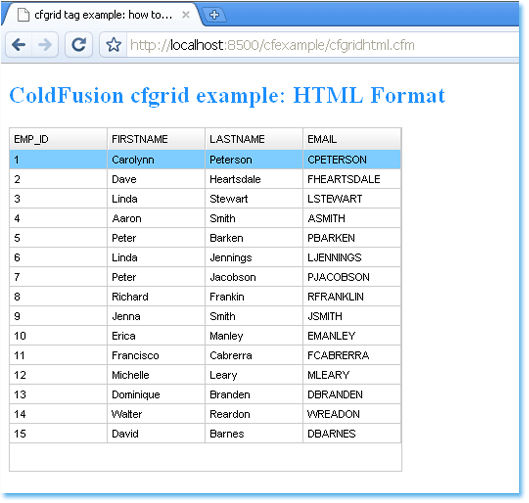The width and height of the screenshot is (529, 503).
Task: Select the Stewart last name cell
Action: pyautogui.click(x=254, y=199)
